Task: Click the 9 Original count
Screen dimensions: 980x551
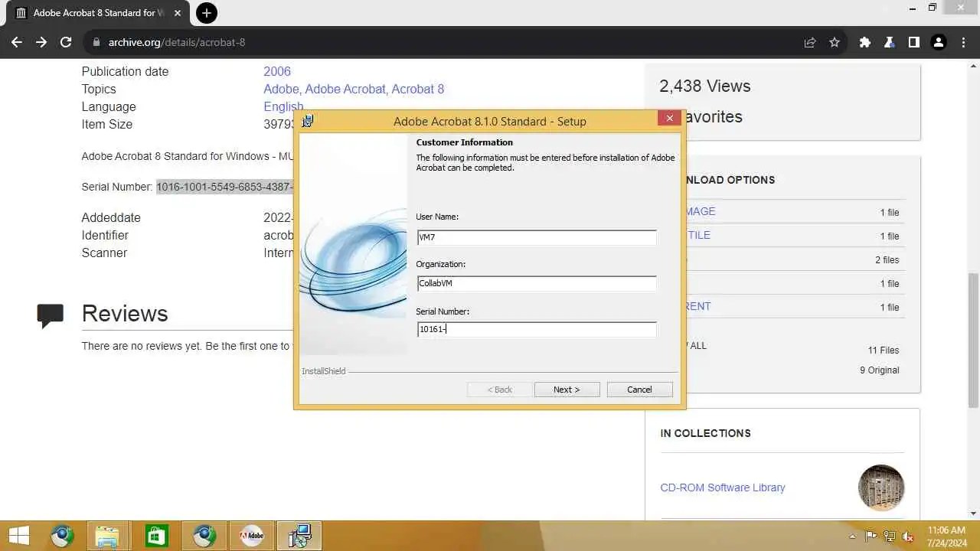Action: 880,370
